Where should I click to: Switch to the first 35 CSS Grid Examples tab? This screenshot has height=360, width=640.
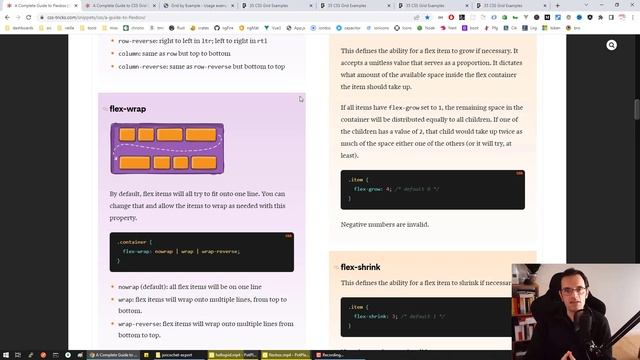pyautogui.click(x=277, y=6)
